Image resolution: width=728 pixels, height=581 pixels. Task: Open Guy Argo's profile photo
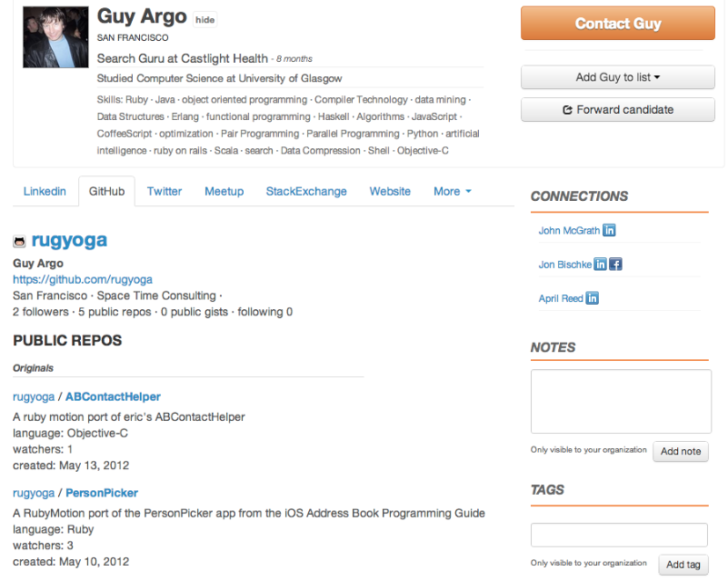(x=55, y=37)
